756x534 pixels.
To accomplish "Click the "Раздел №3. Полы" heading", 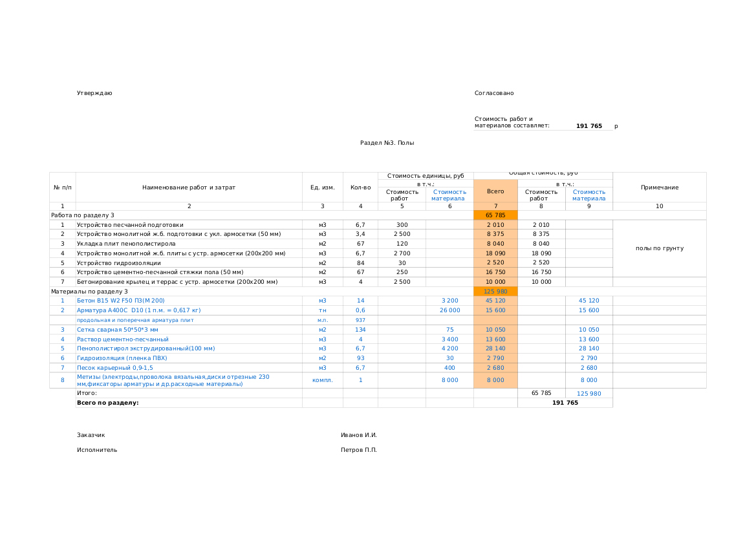I will pos(387,143).
